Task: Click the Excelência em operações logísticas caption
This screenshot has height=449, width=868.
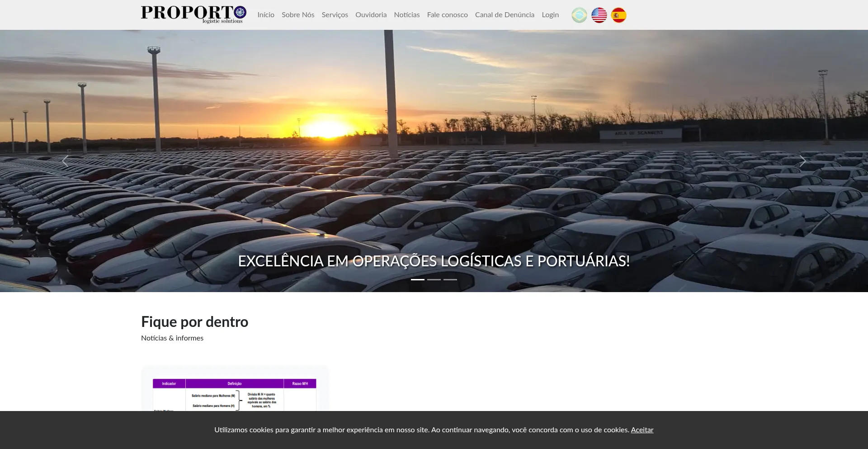Action: tap(434, 261)
